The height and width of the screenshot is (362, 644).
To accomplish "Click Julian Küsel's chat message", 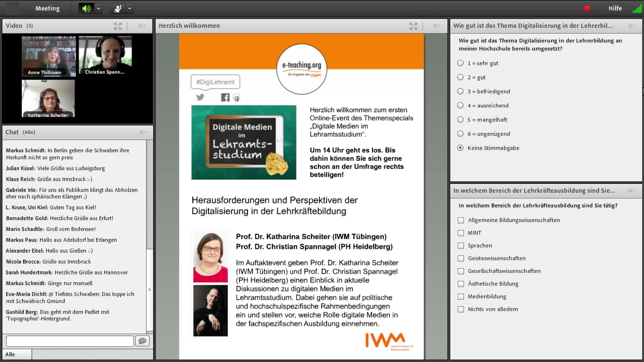I will pyautogui.click(x=56, y=168).
